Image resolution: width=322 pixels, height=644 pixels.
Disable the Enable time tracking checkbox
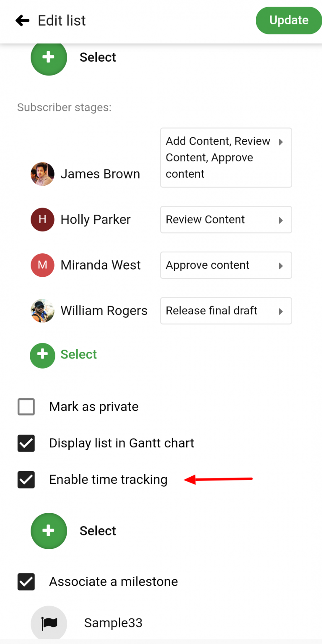[x=26, y=480]
